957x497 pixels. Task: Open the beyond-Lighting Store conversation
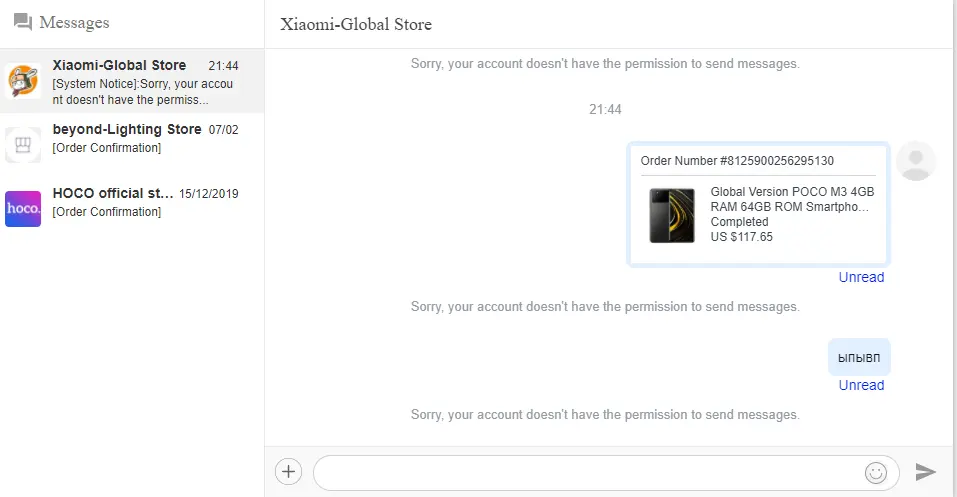point(132,145)
